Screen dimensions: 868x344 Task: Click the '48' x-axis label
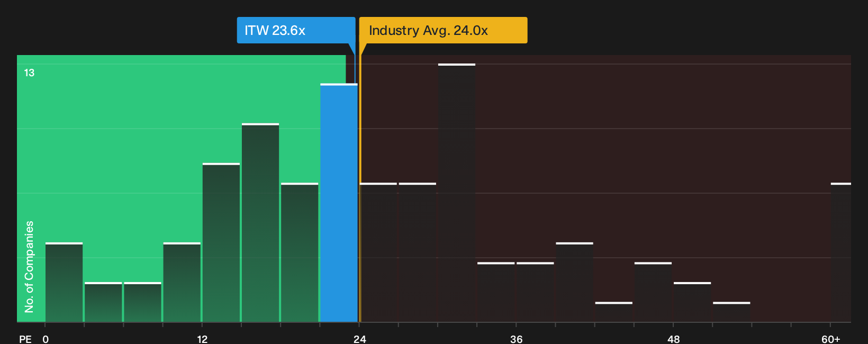[x=673, y=339]
